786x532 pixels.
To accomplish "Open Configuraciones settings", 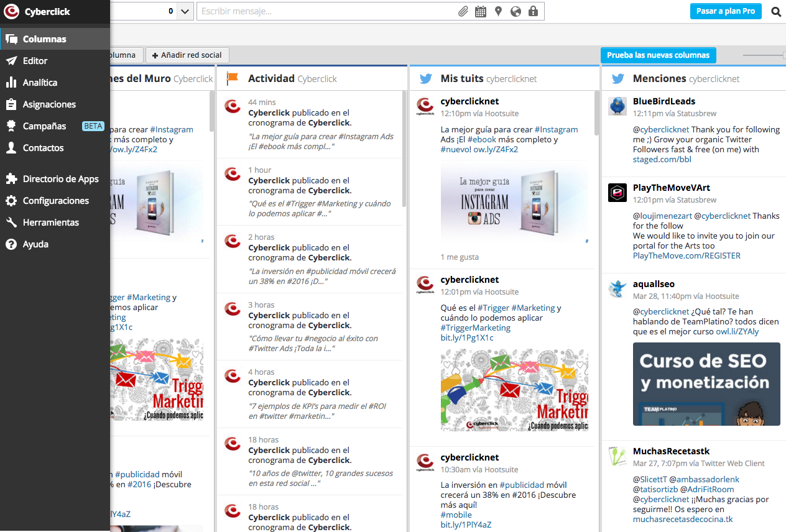I will pyautogui.click(x=55, y=201).
